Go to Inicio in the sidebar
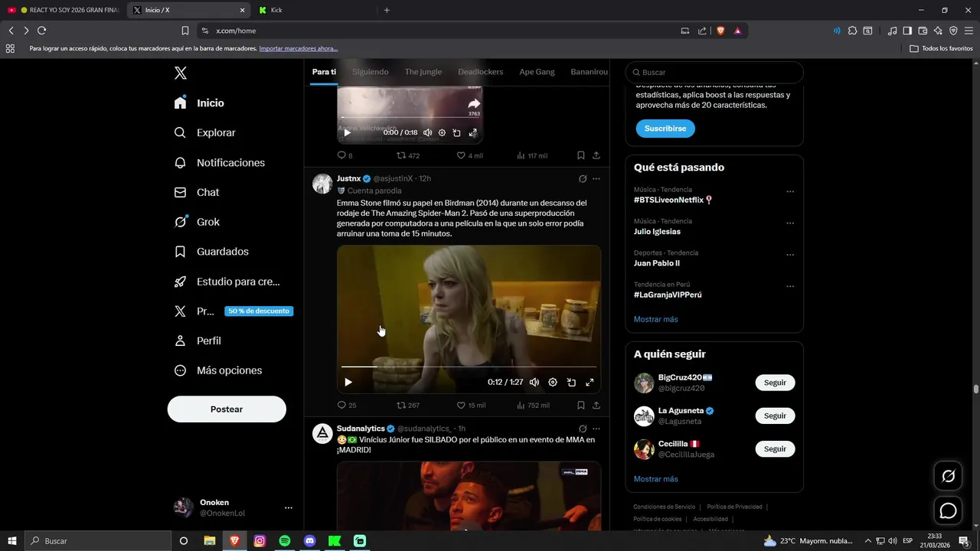The image size is (980, 551). click(x=199, y=103)
